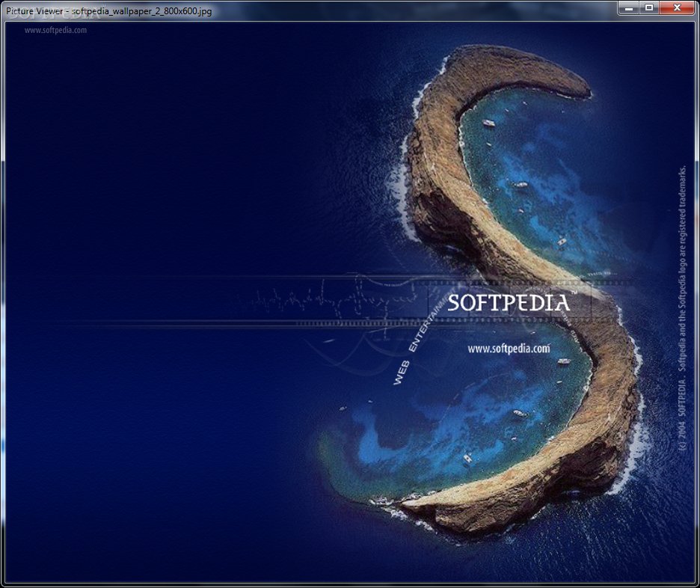The height and width of the screenshot is (588, 700).
Task: Maximize the Picture Viewer window
Action: pyautogui.click(x=648, y=7)
